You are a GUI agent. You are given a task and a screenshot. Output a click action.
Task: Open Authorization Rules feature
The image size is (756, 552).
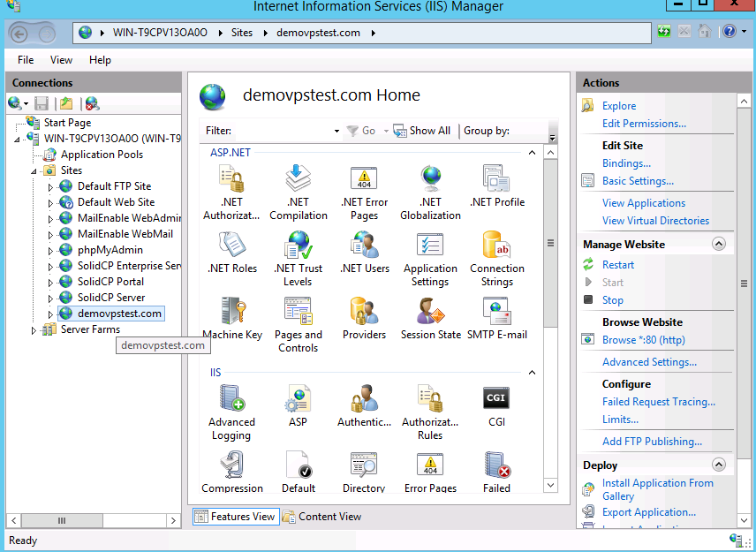[x=430, y=412]
